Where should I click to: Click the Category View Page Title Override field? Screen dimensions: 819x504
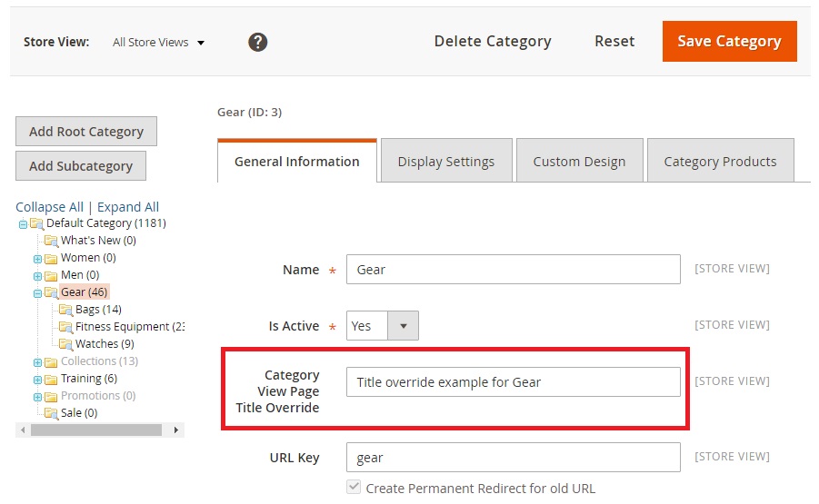click(513, 382)
